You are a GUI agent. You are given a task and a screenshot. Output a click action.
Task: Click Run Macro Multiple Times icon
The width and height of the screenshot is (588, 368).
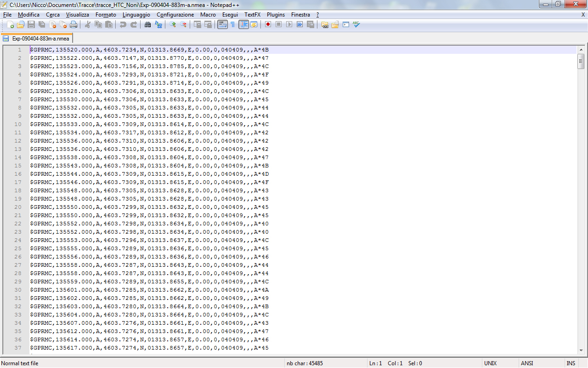[x=300, y=24]
